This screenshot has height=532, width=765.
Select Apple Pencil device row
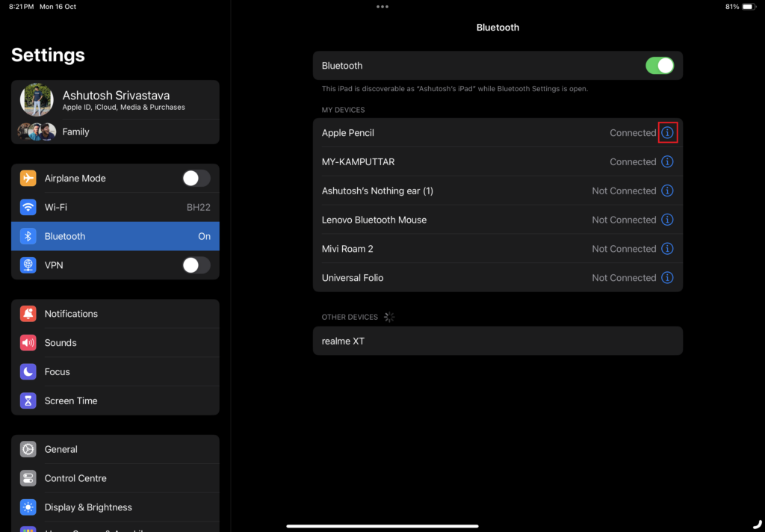coord(498,133)
